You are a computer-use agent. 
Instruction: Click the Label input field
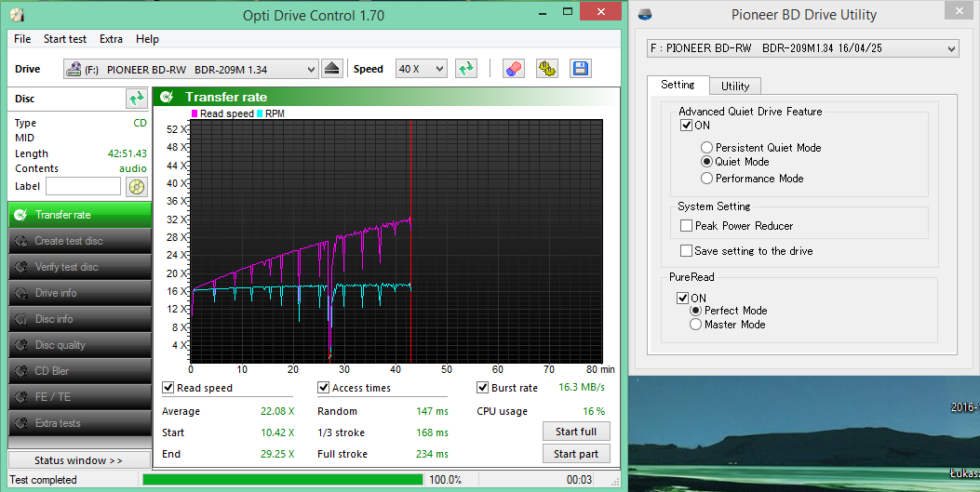[83, 186]
